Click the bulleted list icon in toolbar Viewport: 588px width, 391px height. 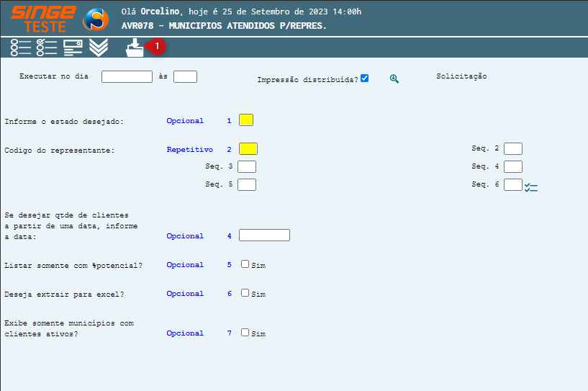21,48
